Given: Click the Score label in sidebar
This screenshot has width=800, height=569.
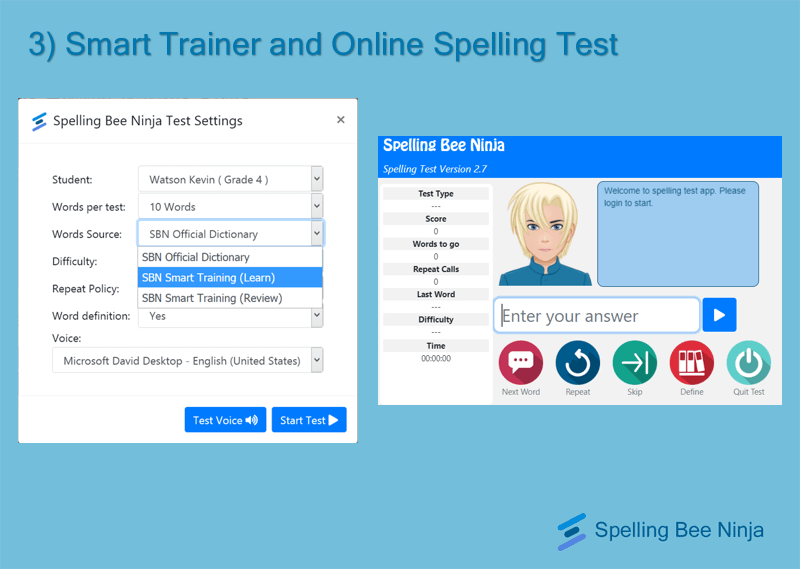Looking at the screenshot, I should click(x=436, y=218).
